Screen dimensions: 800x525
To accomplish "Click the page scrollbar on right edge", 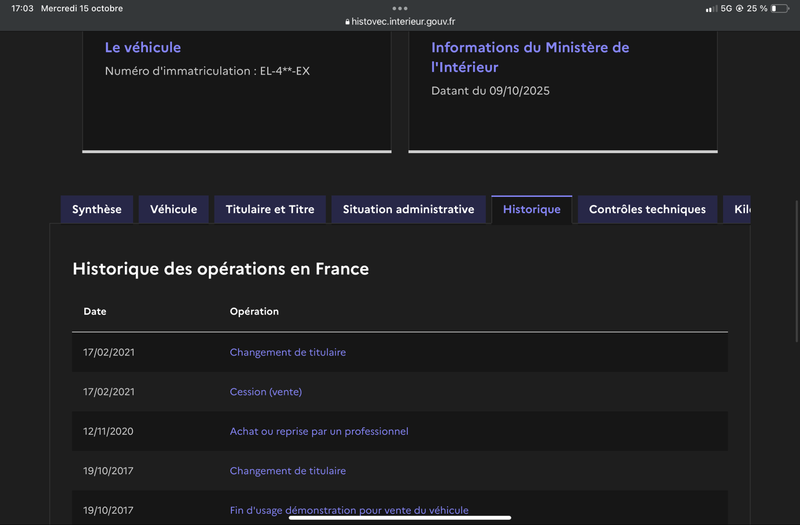I will point(797,271).
